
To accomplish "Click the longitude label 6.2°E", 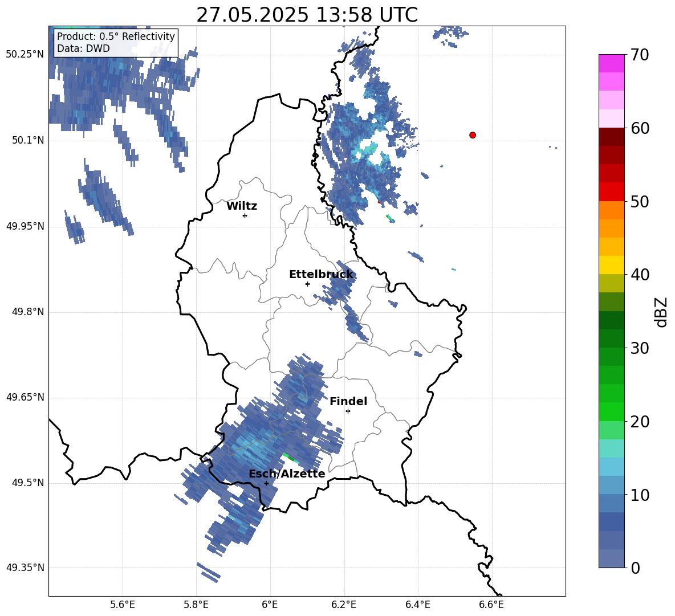I will pyautogui.click(x=344, y=605).
